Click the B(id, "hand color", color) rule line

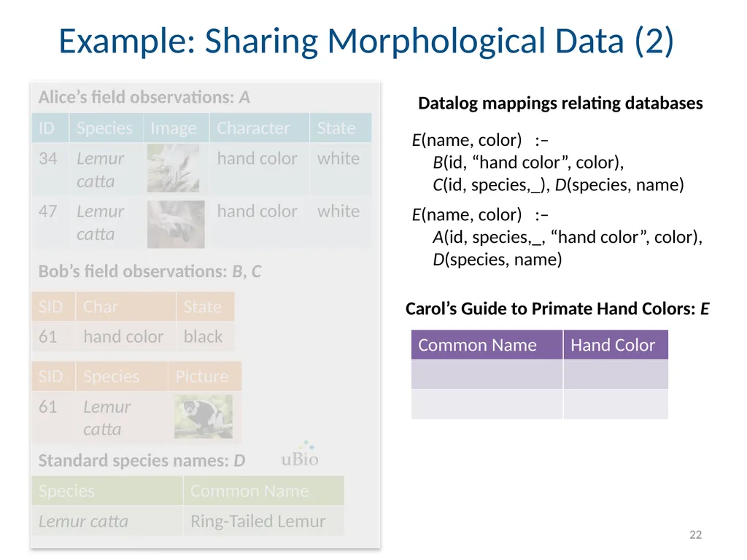coord(528,163)
